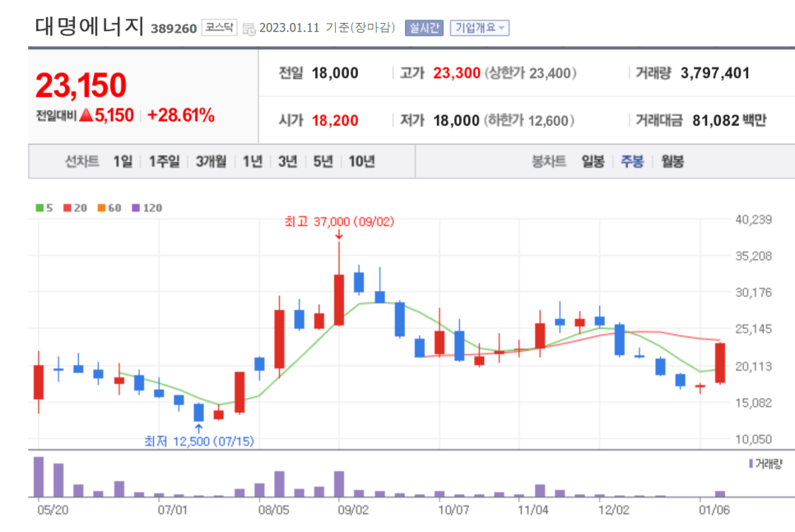Click the 실시간 real-time button

pos(425,28)
